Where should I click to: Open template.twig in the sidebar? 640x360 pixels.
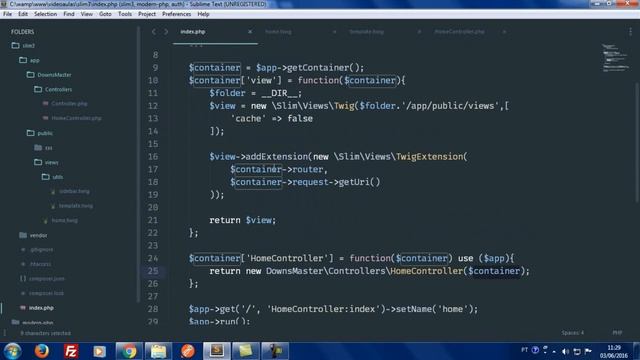point(76,206)
